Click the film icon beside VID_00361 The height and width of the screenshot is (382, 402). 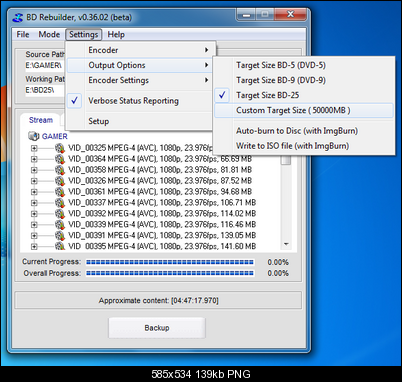[60, 192]
